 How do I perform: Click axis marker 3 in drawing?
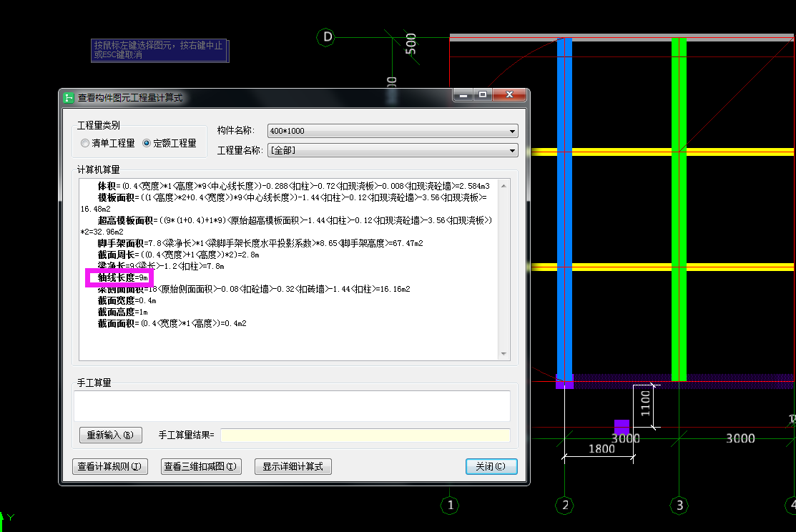click(x=679, y=505)
